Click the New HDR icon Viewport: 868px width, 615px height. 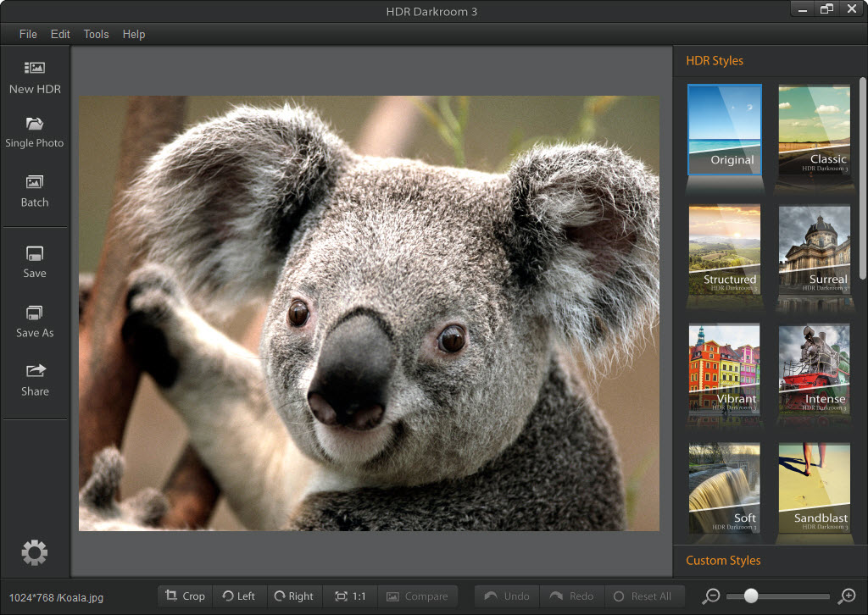pos(34,68)
